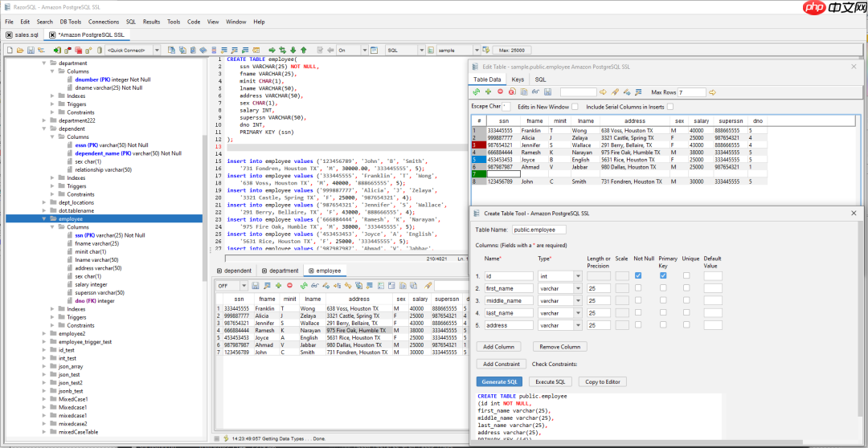Click the Escape Char input field
The height and width of the screenshot is (448, 868).
tap(506, 106)
